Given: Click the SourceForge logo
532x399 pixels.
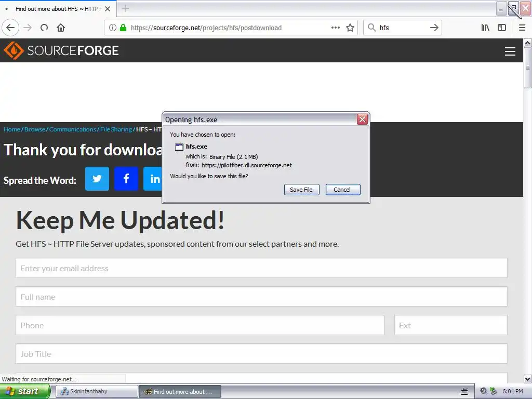Looking at the screenshot, I should tap(61, 50).
